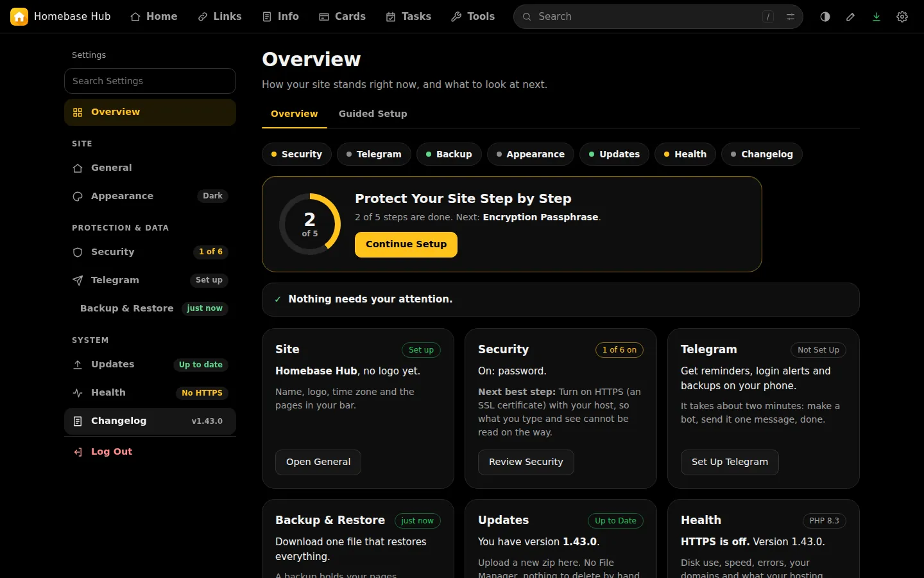The height and width of the screenshot is (578, 924).
Task: Click the Health pulse icon in sidebar
Action: click(78, 393)
